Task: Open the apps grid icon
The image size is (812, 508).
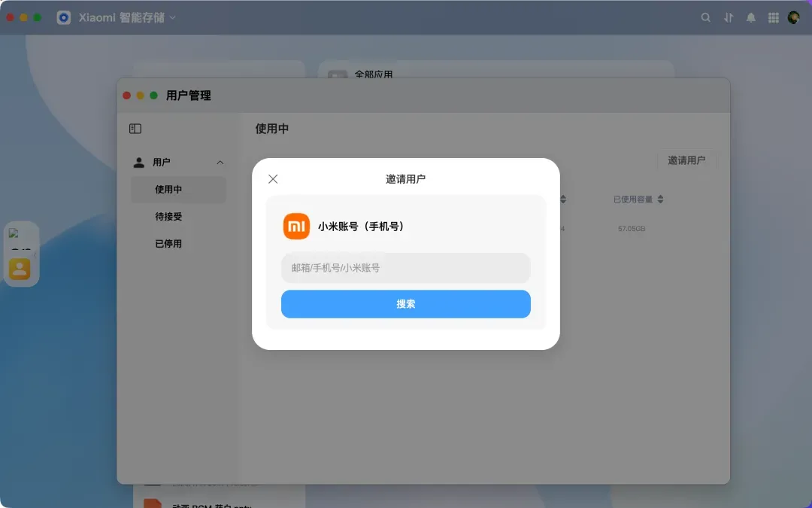Action: 773,17
